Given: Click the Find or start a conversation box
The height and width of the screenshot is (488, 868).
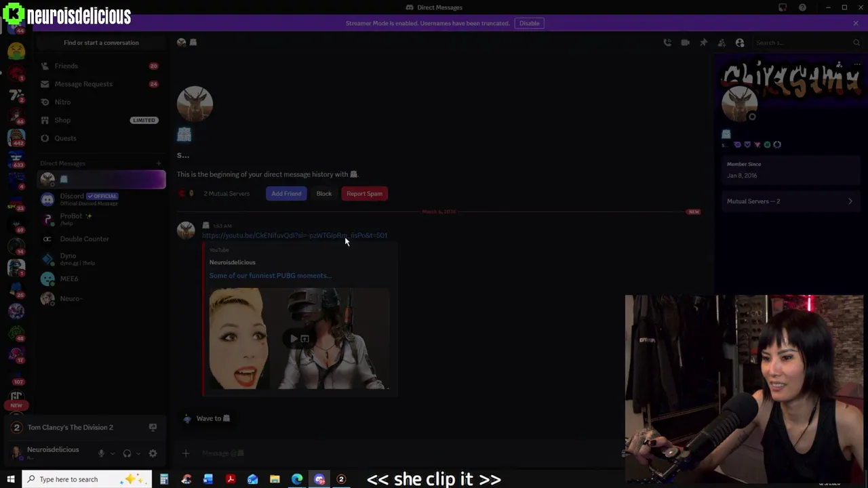Looking at the screenshot, I should point(101,43).
